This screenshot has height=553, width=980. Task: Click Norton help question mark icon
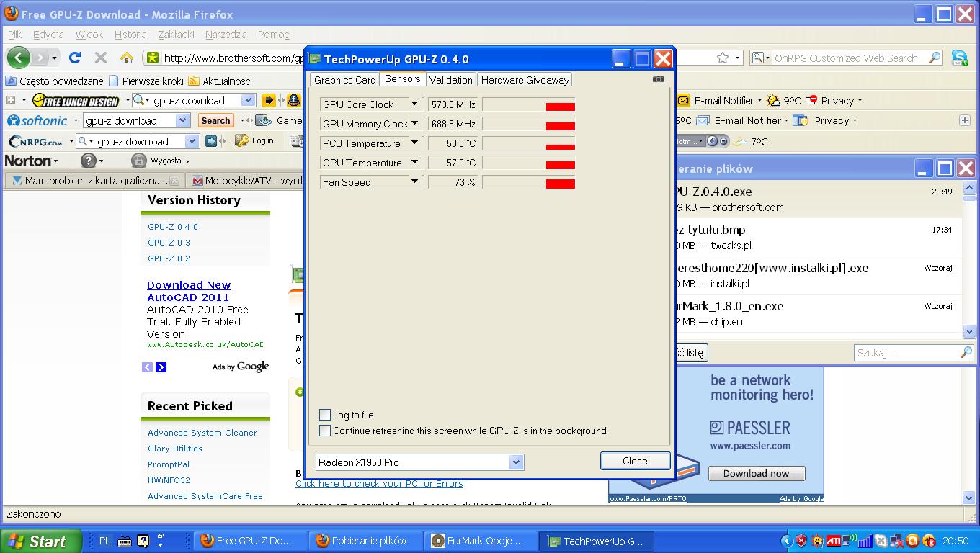point(88,161)
